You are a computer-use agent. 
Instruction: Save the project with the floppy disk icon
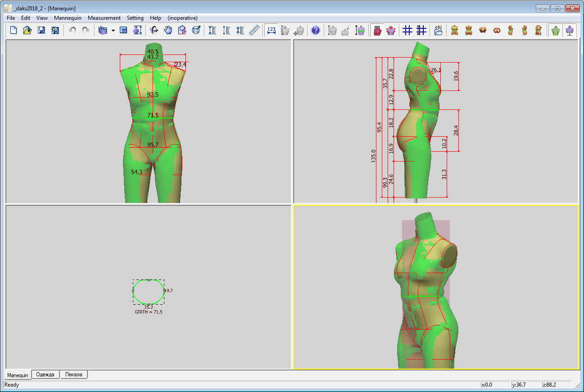[x=41, y=30]
